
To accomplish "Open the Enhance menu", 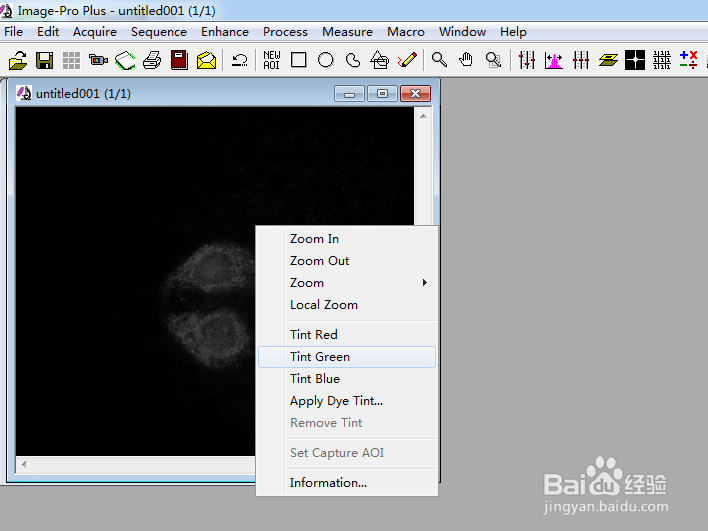I will (225, 32).
